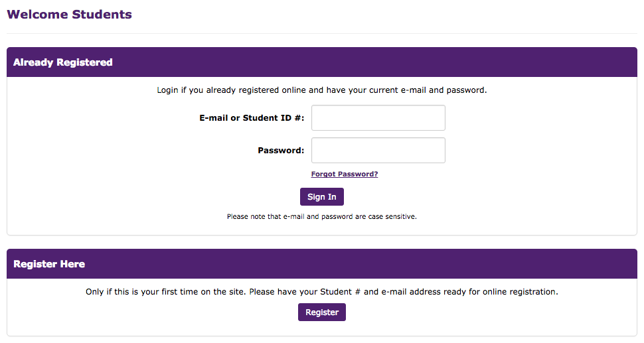Click the Register button
Viewport: 644px width, 343px height.
[x=322, y=312]
